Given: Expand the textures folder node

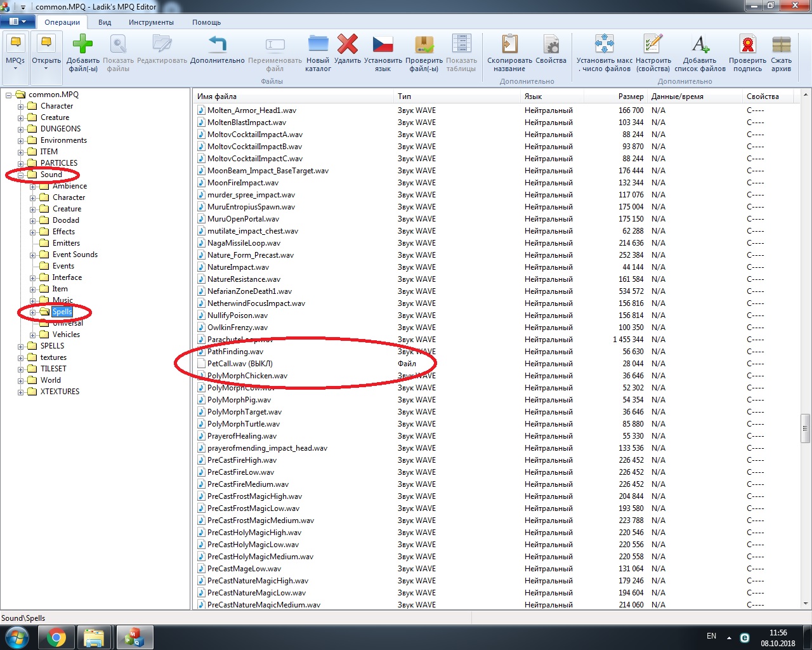Looking at the screenshot, I should (x=21, y=357).
